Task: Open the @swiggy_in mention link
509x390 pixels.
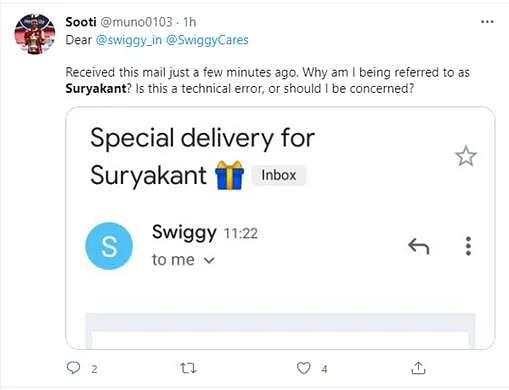Action: (129, 40)
